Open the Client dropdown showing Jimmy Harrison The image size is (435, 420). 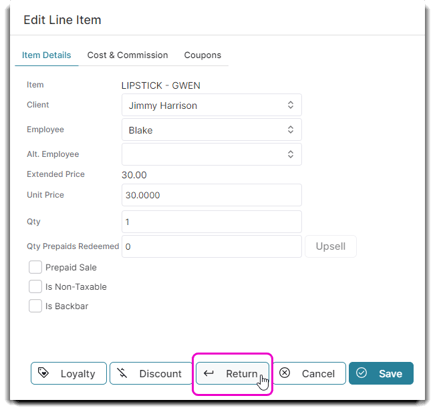pos(212,105)
